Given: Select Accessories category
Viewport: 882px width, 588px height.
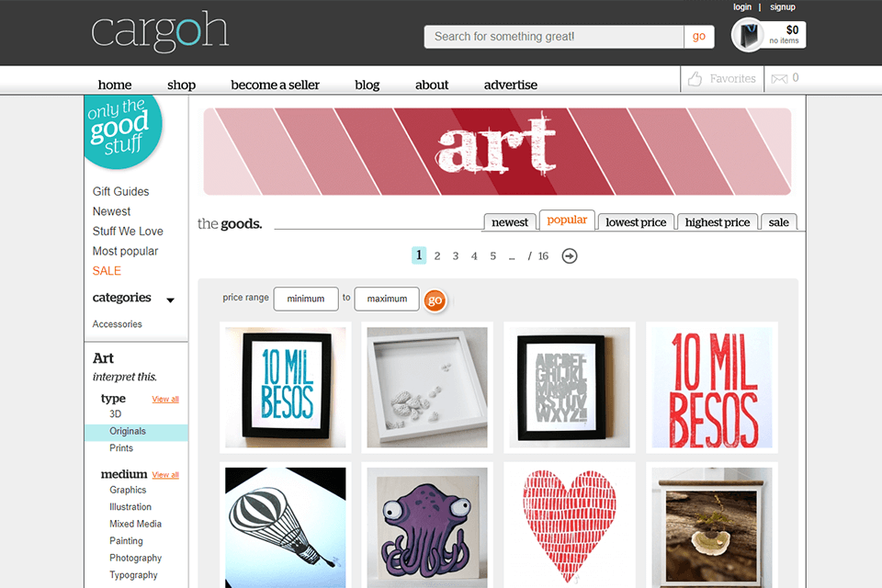Looking at the screenshot, I should pos(117,324).
